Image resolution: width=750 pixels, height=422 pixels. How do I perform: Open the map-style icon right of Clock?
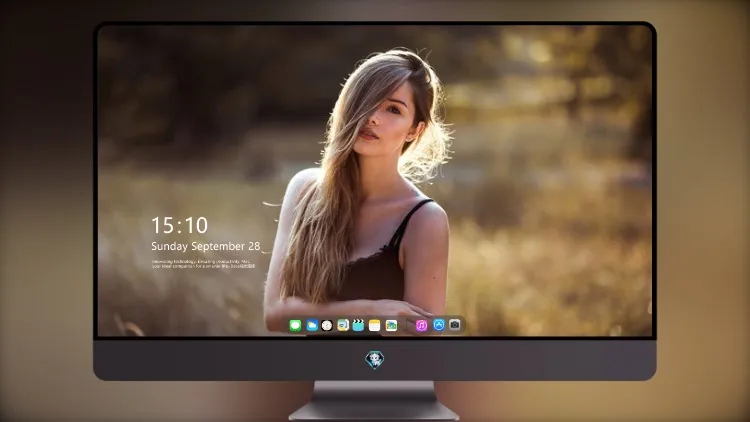pos(342,326)
